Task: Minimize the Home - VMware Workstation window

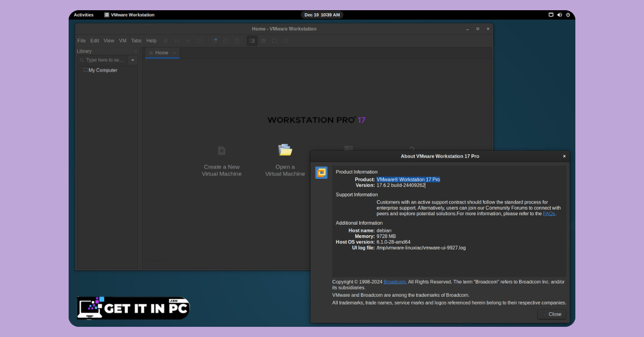Action: pos(467,29)
